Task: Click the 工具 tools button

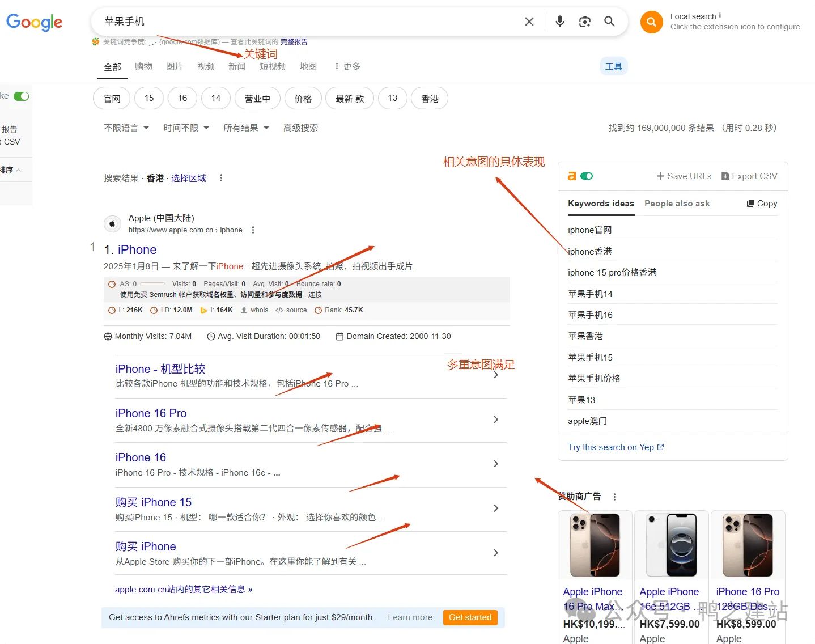Action: click(x=614, y=66)
